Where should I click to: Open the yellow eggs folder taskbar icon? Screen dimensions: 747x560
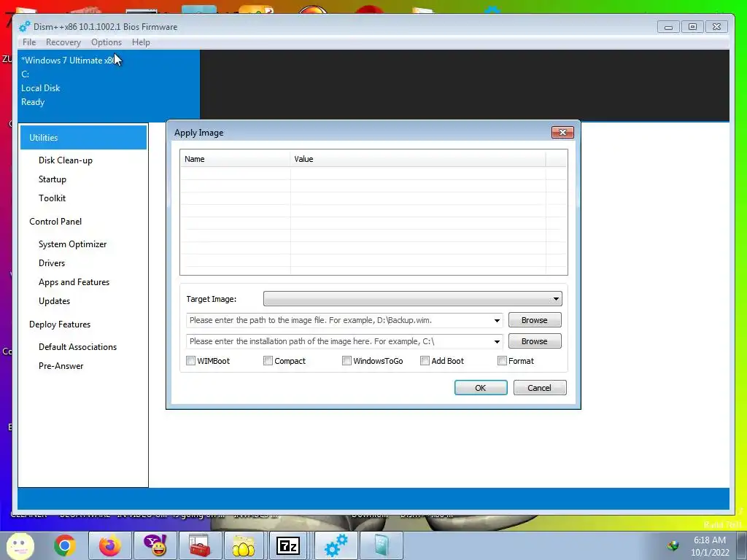[x=244, y=545]
